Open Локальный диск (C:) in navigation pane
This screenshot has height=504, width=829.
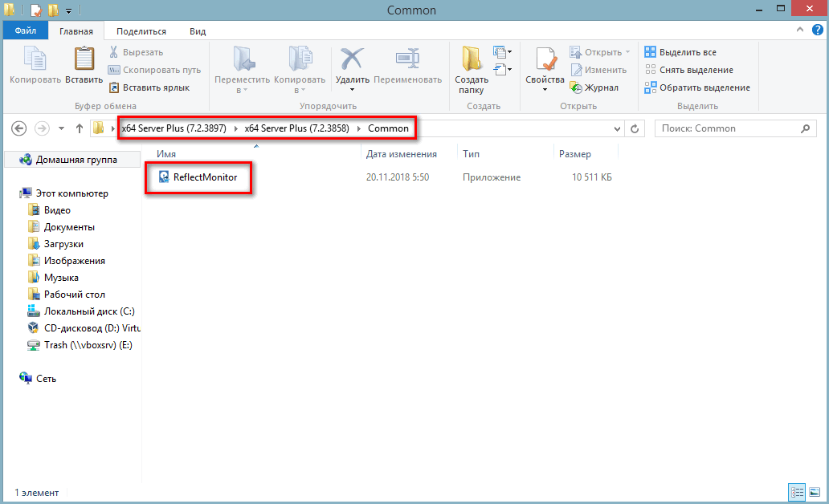coord(89,311)
